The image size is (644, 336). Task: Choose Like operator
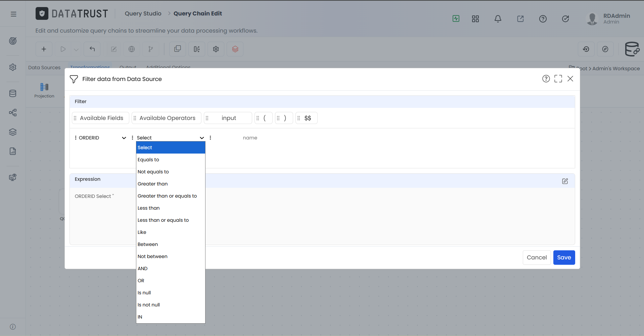[171, 232]
